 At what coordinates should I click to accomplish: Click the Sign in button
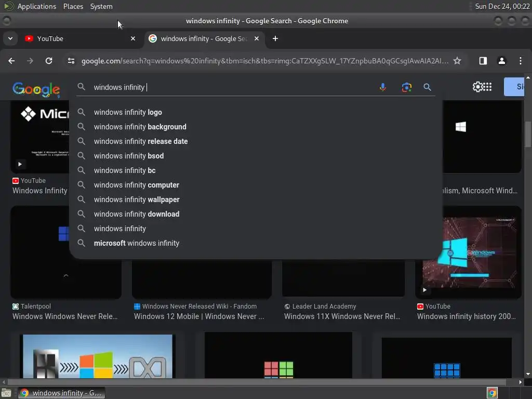(x=514, y=87)
